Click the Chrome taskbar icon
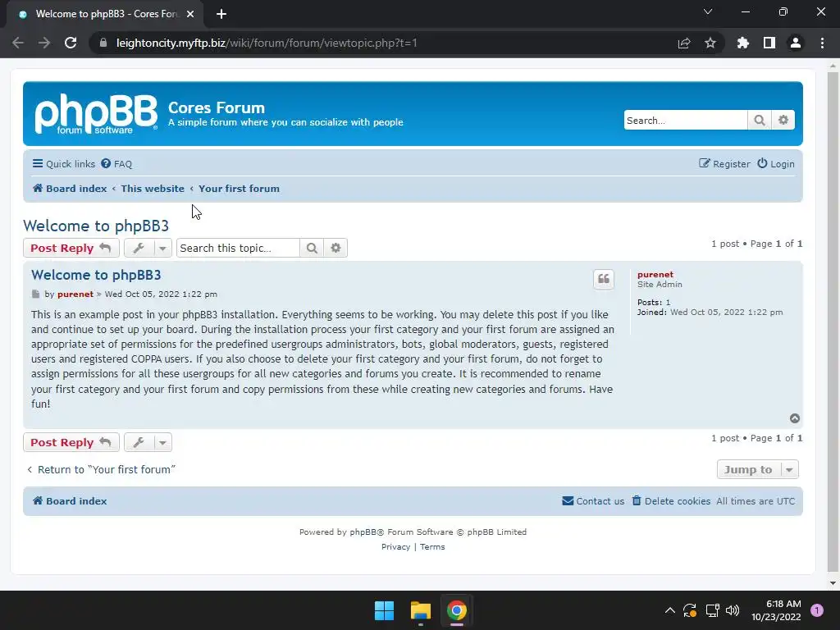 click(x=457, y=610)
